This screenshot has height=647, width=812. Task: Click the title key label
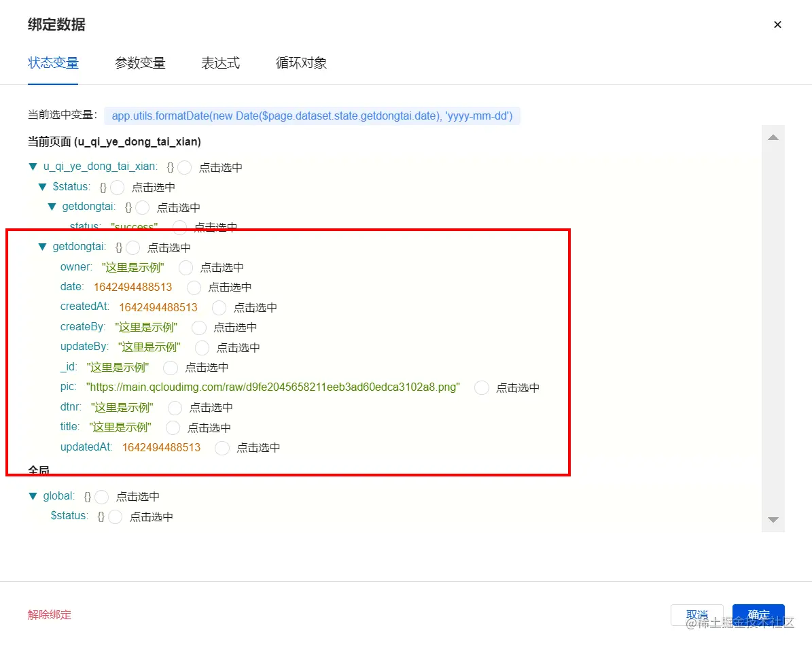(x=70, y=427)
